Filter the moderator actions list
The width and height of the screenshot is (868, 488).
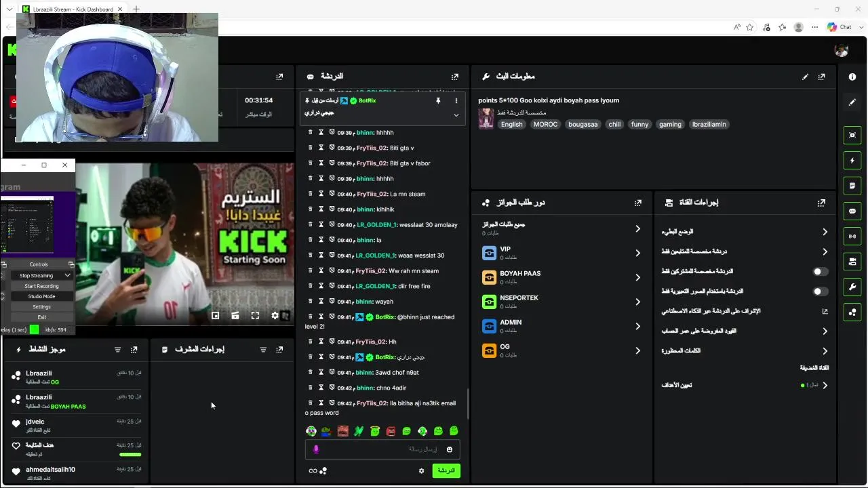(x=263, y=350)
